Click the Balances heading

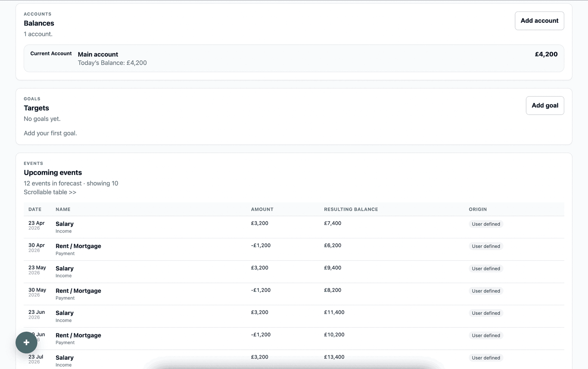[39, 23]
